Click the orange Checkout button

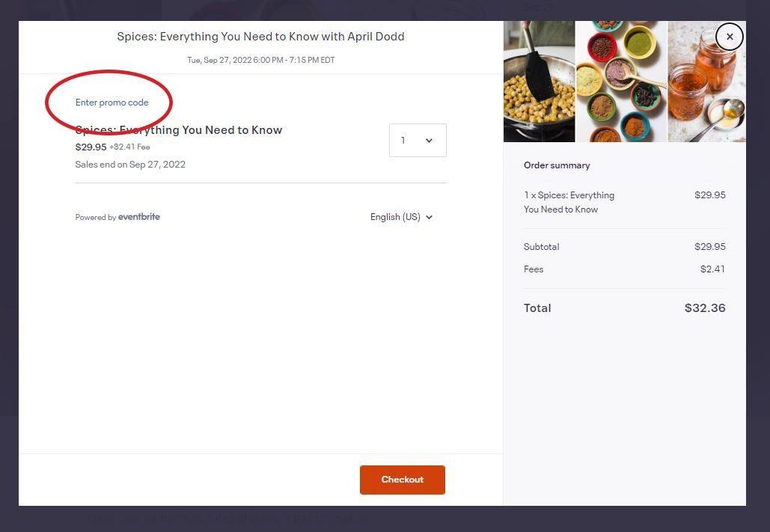[402, 480]
